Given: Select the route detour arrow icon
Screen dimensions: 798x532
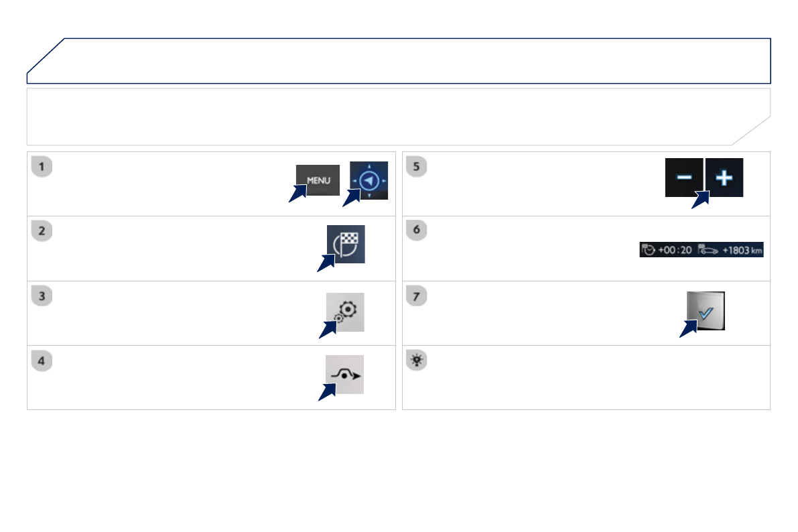Looking at the screenshot, I should click(x=345, y=375).
